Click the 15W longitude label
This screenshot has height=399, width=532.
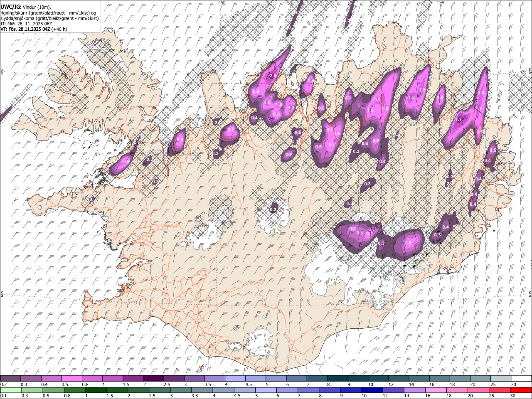coord(440,2)
